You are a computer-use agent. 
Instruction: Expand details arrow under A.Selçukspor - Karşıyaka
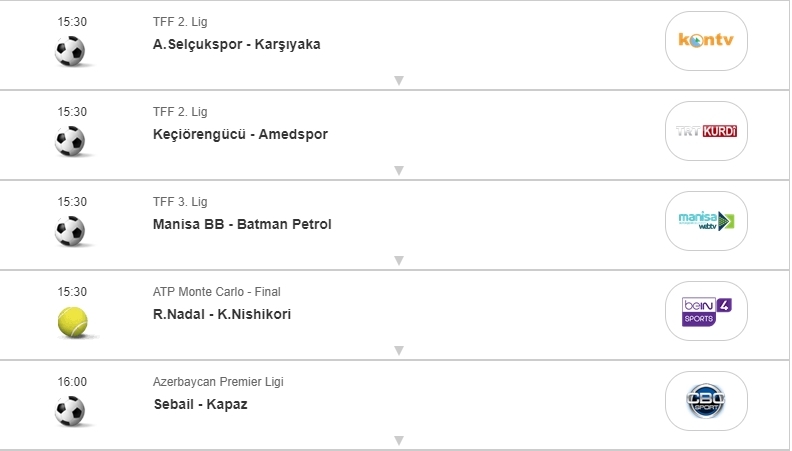(398, 81)
